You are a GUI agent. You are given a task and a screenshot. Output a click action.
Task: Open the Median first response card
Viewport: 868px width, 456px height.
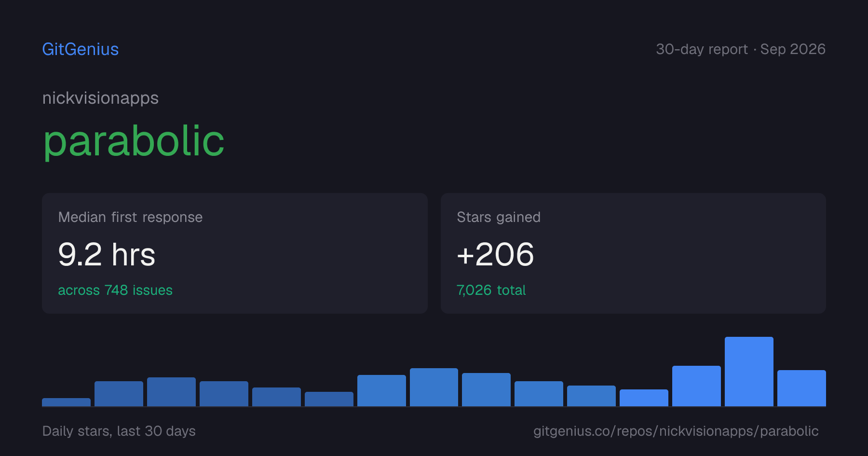(x=235, y=253)
